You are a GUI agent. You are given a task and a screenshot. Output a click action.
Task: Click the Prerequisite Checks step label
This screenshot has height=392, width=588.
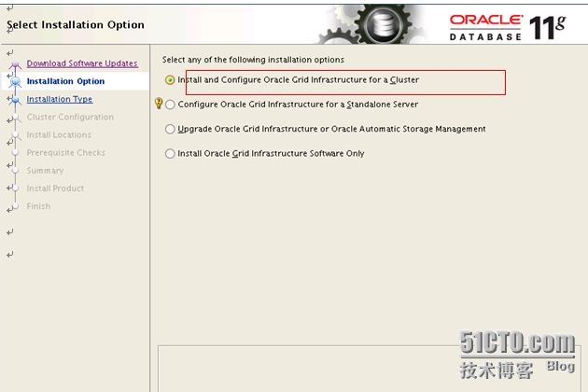coord(65,153)
